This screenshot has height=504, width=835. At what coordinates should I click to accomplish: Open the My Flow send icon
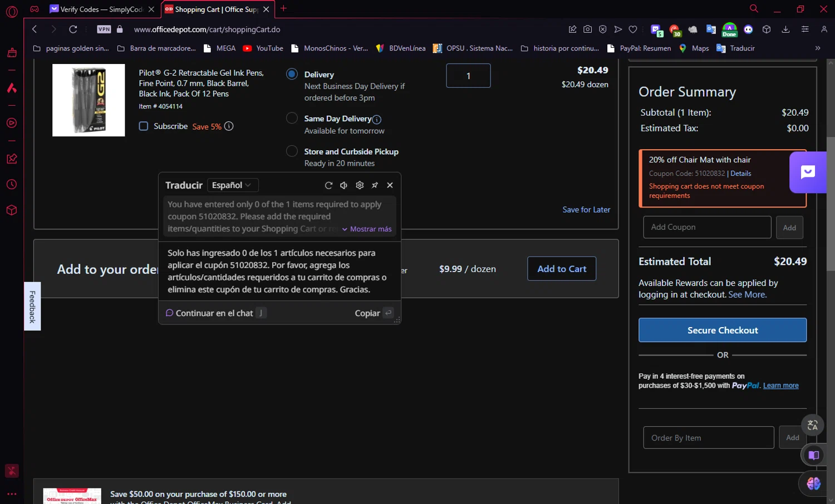coord(618,29)
